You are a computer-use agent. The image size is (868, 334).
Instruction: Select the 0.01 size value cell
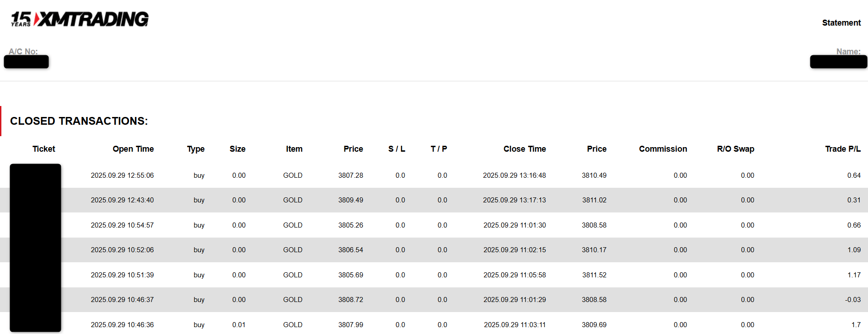tap(239, 325)
